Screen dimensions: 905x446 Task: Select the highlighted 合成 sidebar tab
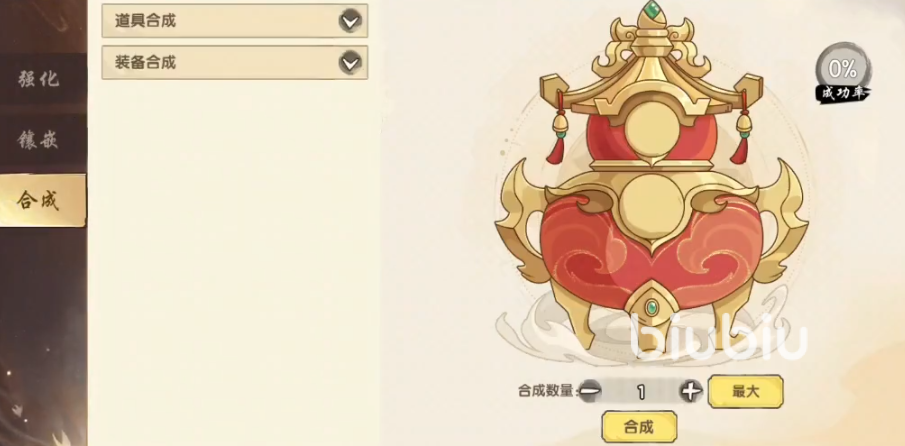click(x=39, y=200)
